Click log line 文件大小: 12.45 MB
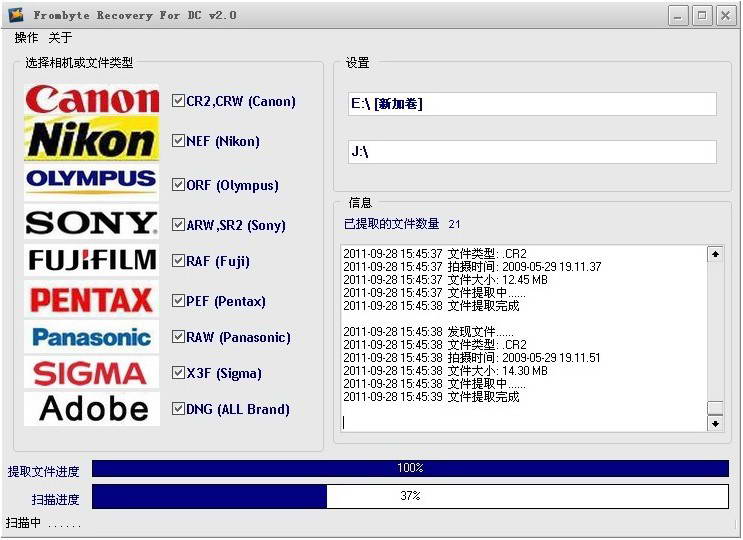 click(445, 280)
